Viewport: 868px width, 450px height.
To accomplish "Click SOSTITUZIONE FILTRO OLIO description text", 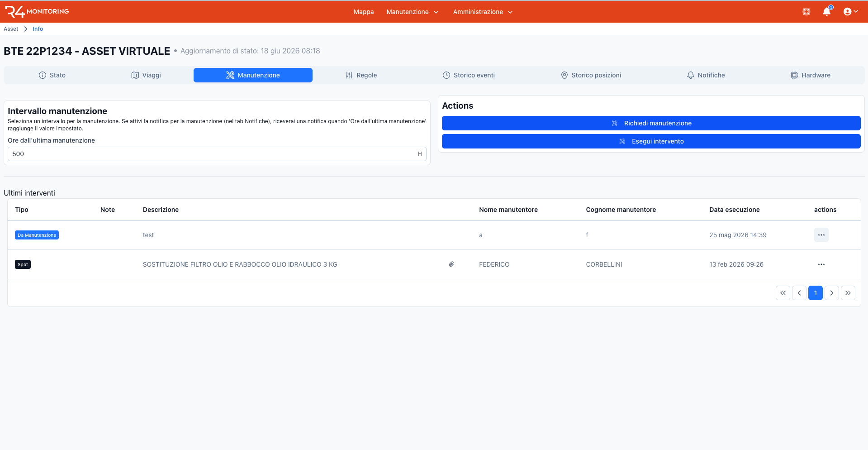I will coord(240,264).
